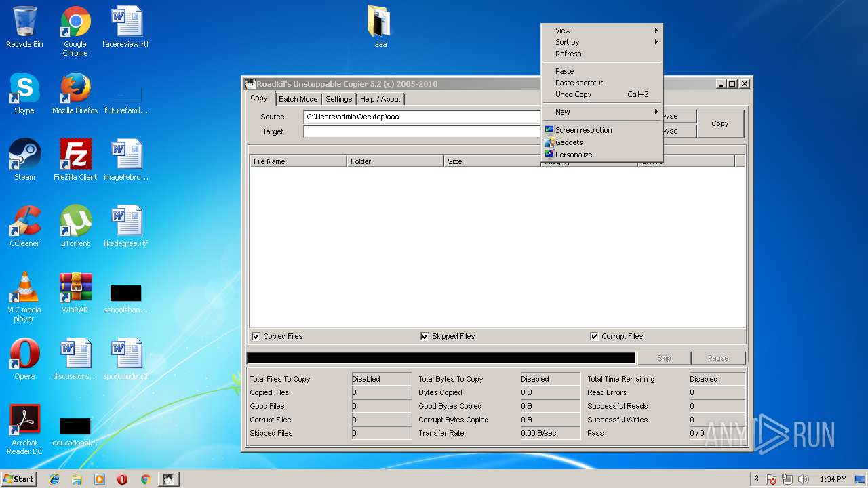The height and width of the screenshot is (488, 868).
Task: Open Opera from the taskbar
Action: coord(123,479)
